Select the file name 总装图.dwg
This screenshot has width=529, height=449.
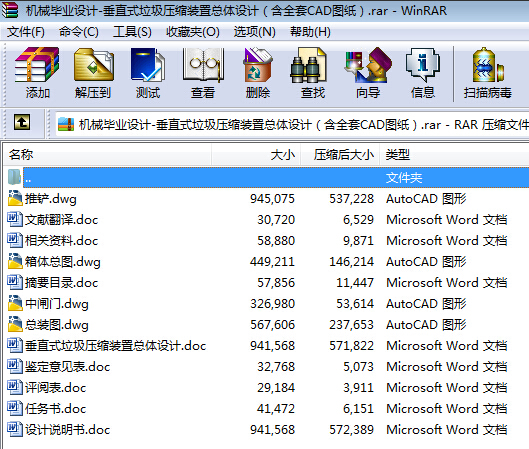(57, 325)
